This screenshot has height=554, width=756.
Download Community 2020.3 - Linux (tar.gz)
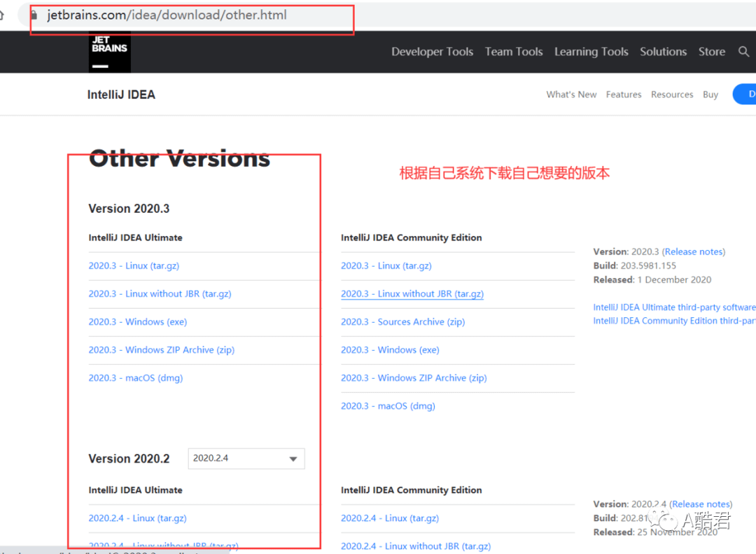[x=386, y=266]
